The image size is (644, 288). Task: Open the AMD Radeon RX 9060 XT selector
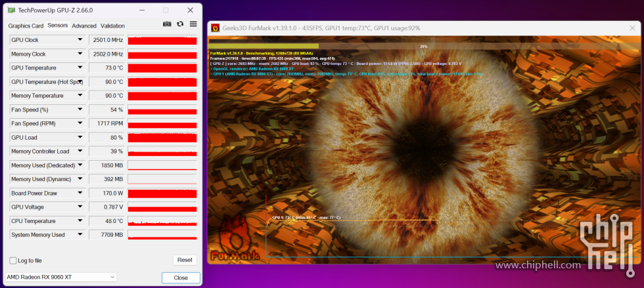click(x=60, y=278)
